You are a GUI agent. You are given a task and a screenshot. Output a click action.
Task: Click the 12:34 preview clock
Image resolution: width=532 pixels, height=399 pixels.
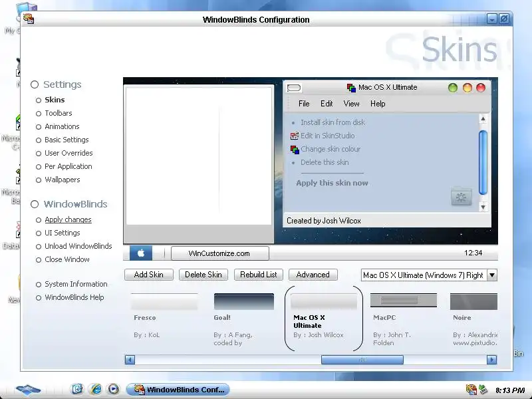(x=473, y=253)
